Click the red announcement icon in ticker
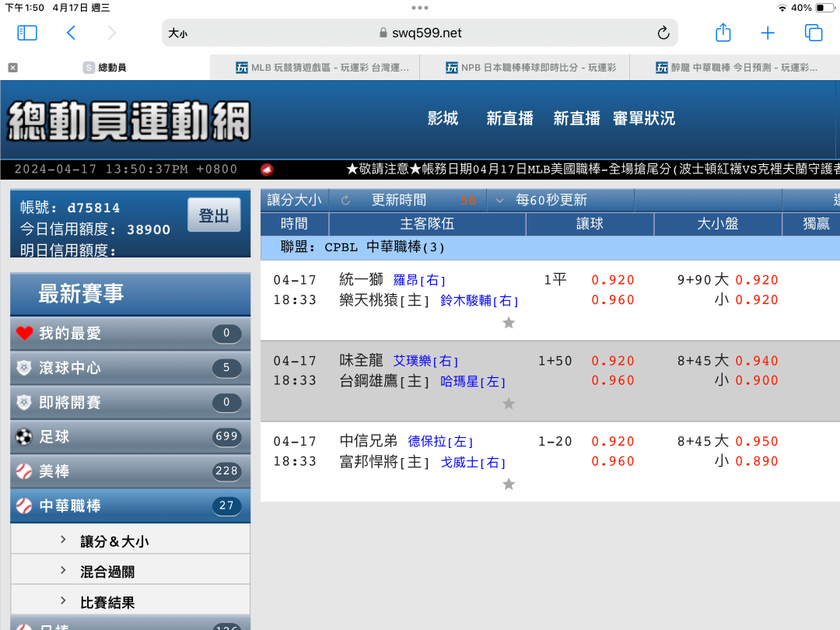The width and height of the screenshot is (840, 630). click(267, 170)
